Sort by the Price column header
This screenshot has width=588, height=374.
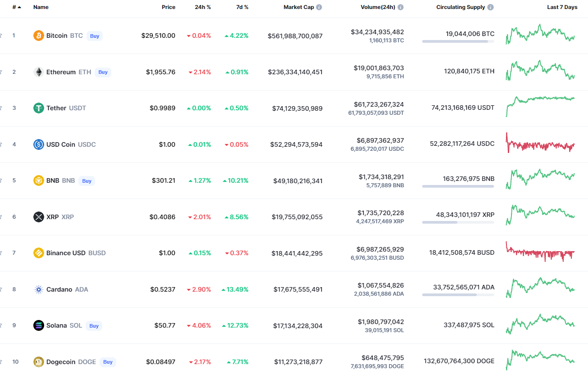pos(169,7)
